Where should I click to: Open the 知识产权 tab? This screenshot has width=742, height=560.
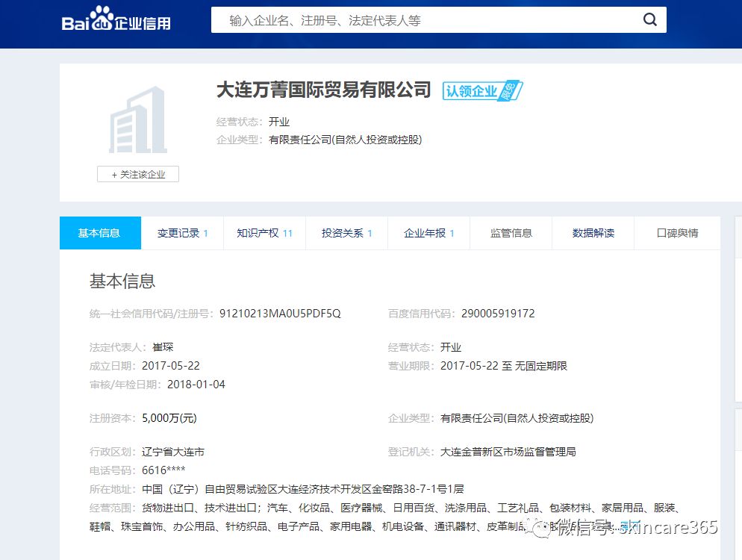[x=264, y=233]
